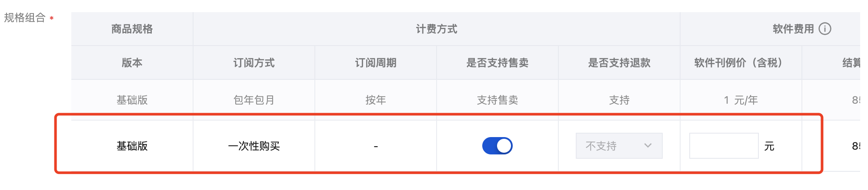Click the 计费方式 column header
Image resolution: width=868 pixels, height=190 pixels.
tap(437, 29)
